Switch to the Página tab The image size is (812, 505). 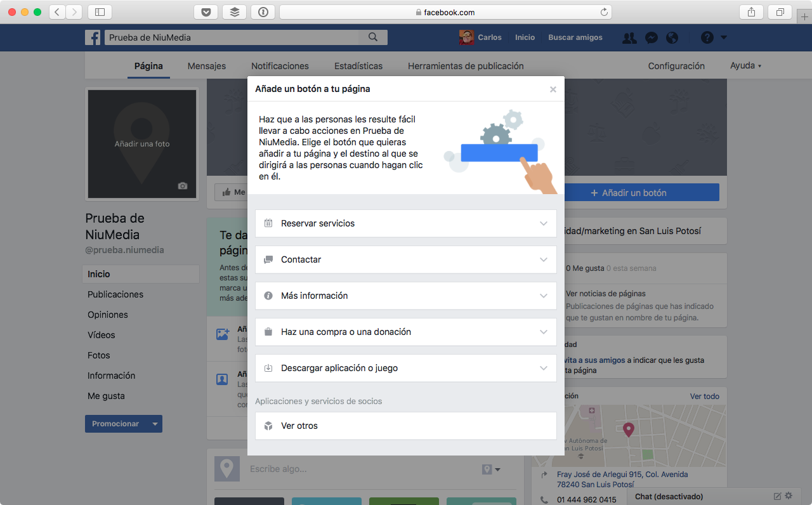tap(148, 66)
